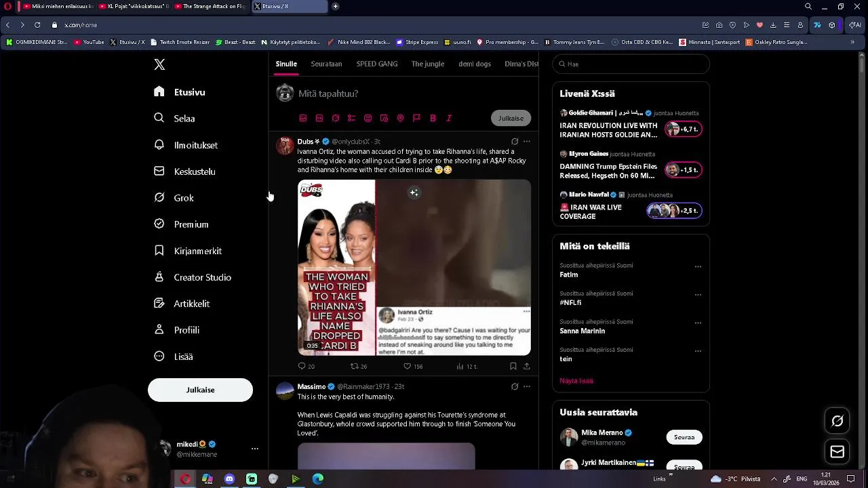
Task: Open more options on the Dubs post
Action: (527, 142)
